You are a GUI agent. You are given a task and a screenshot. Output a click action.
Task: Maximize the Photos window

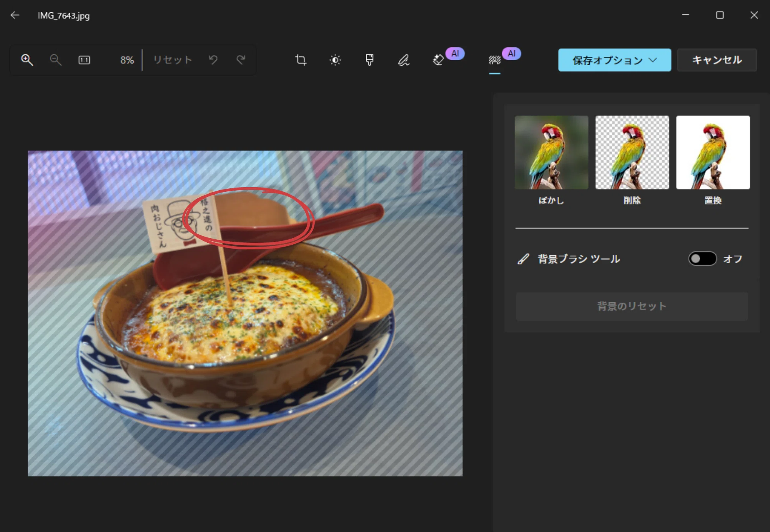[x=720, y=15]
